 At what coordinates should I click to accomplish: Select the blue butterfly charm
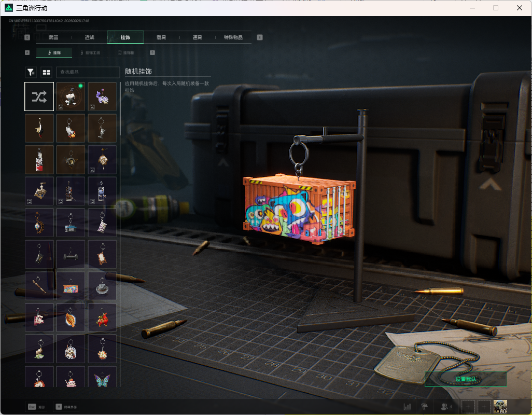(102, 377)
